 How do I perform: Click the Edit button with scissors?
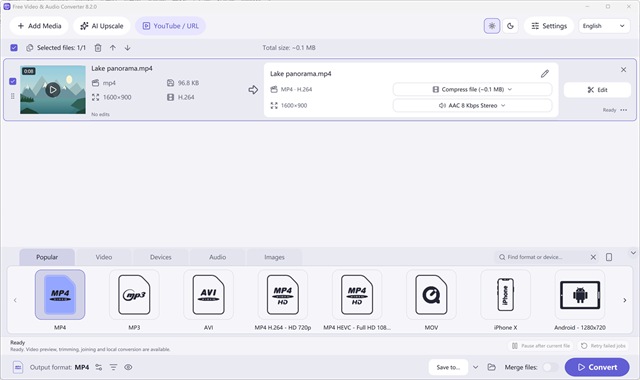pyautogui.click(x=597, y=90)
